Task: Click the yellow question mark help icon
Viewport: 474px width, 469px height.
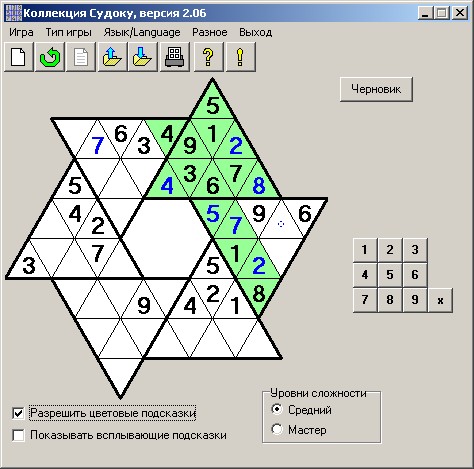Action: click(x=208, y=57)
